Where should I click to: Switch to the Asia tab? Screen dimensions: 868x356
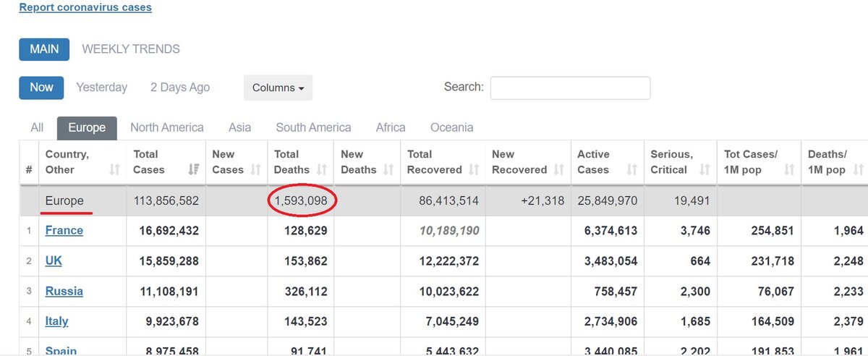coord(240,127)
